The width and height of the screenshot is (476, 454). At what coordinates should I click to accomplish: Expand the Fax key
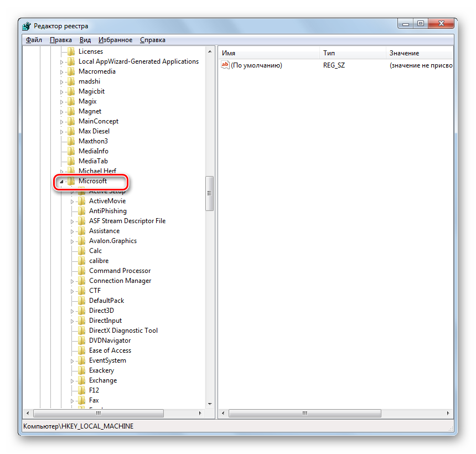[x=73, y=401]
